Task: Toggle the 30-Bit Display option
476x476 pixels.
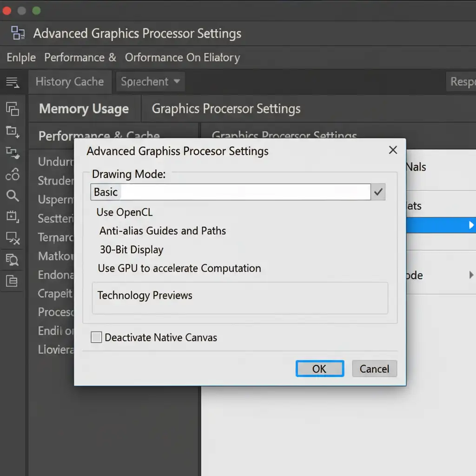Action: [132, 250]
